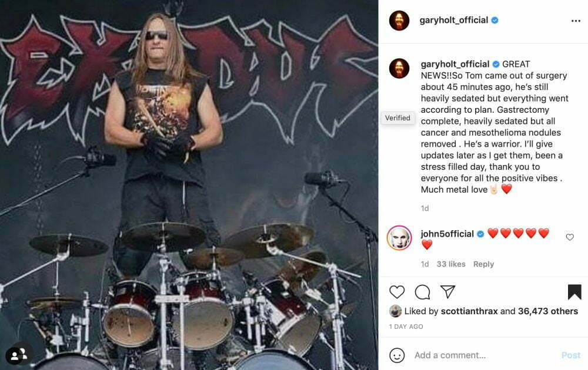
Task: Open john5official's profile avatar
Action: [399, 237]
